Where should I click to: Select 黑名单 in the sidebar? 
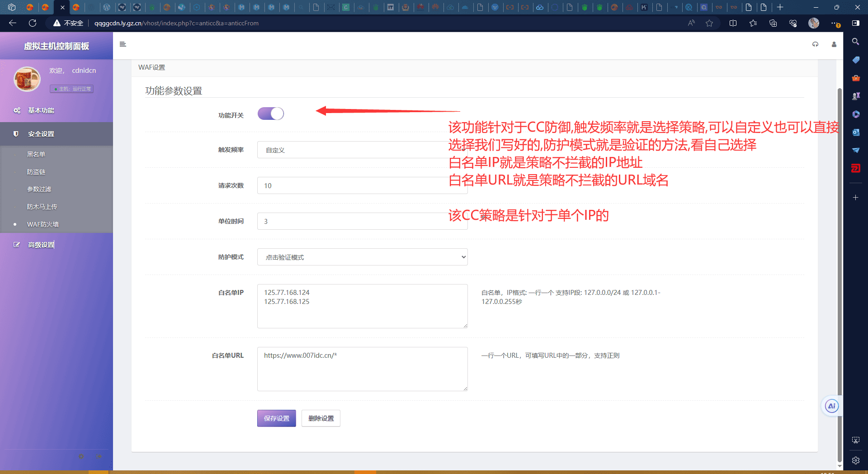[x=36, y=154]
